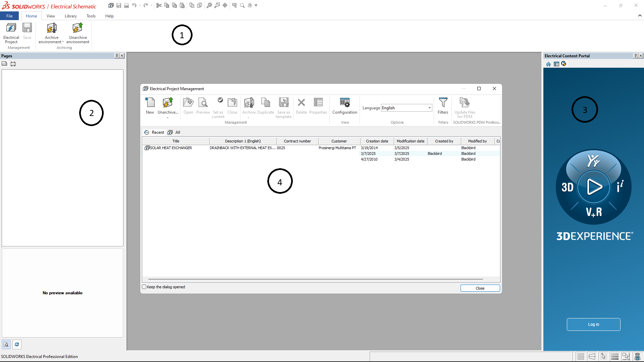Switch to the Library ribbon tab
The height and width of the screenshot is (362, 644).
point(70,16)
